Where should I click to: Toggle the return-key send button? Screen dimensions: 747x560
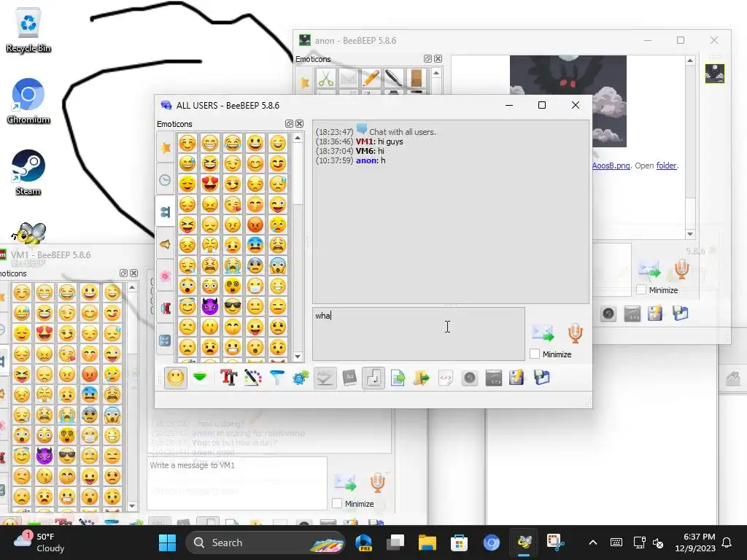tap(373, 378)
